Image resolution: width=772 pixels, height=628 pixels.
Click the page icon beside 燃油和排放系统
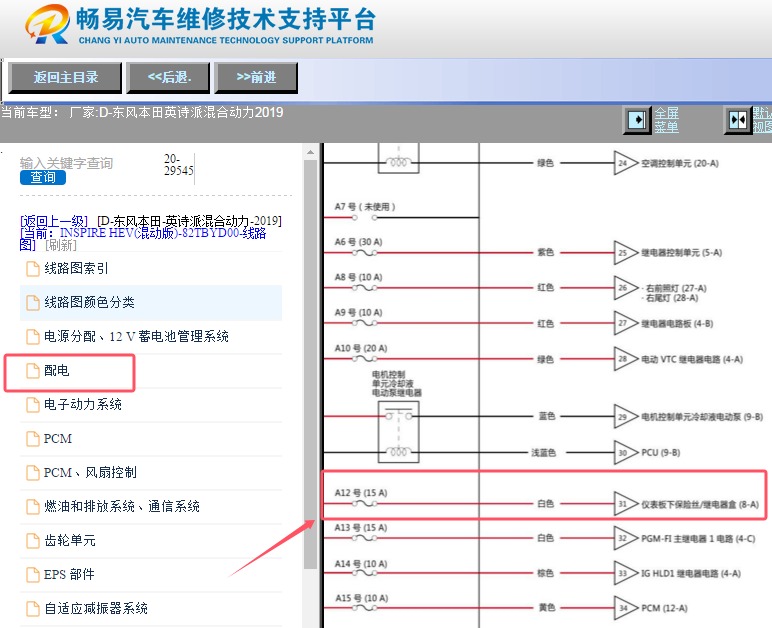[x=32, y=506]
